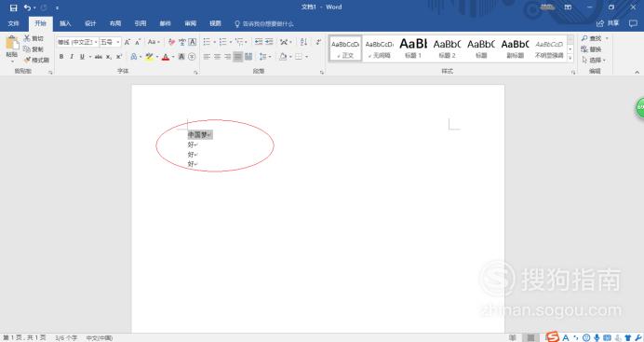Apply yellow text highlight color
The height and width of the screenshot is (342, 644).
coord(149,57)
